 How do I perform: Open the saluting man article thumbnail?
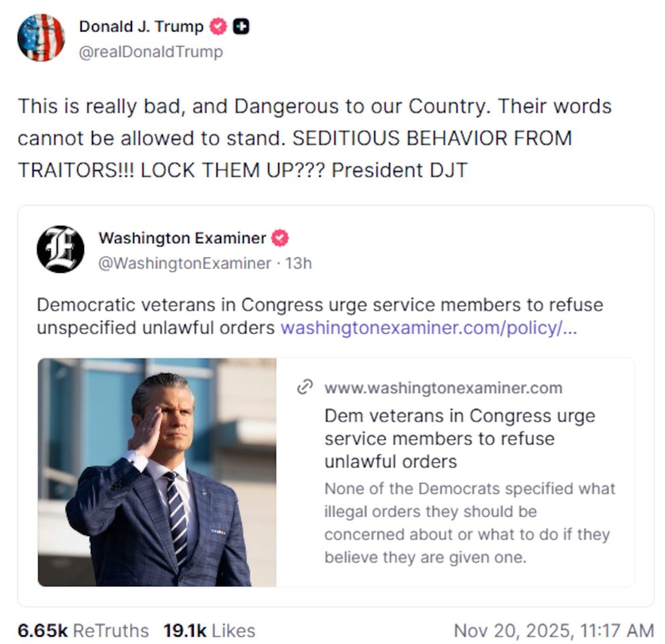157,472
